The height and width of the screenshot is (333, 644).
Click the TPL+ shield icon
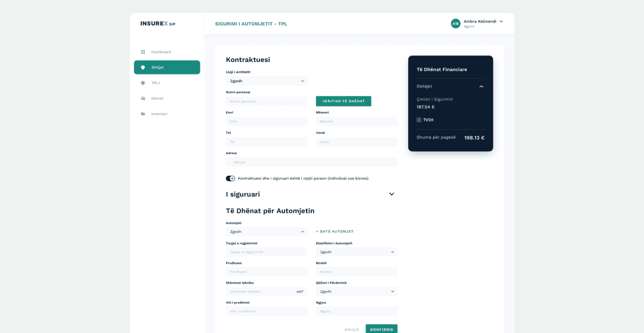(143, 83)
